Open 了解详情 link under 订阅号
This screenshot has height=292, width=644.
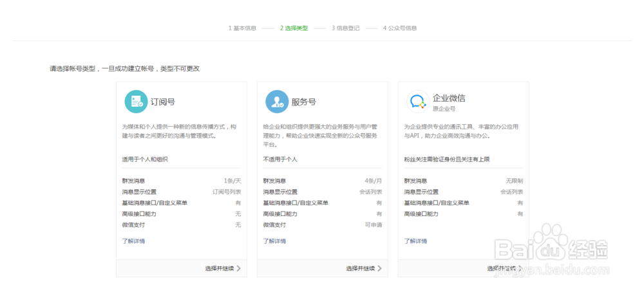133,241
